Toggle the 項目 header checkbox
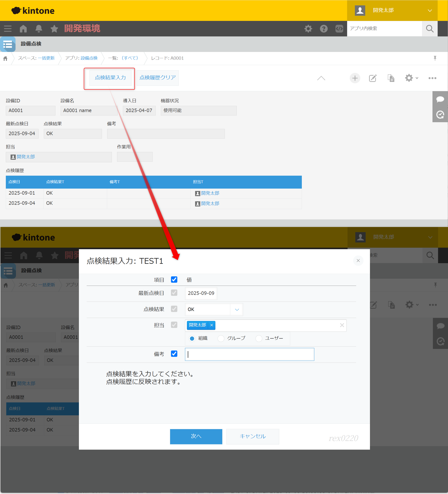Screen dimensions: 448x494 point(174,280)
